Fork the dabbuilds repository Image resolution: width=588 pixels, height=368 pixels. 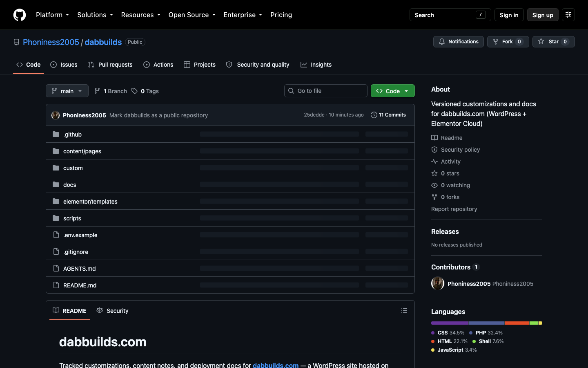(x=508, y=42)
